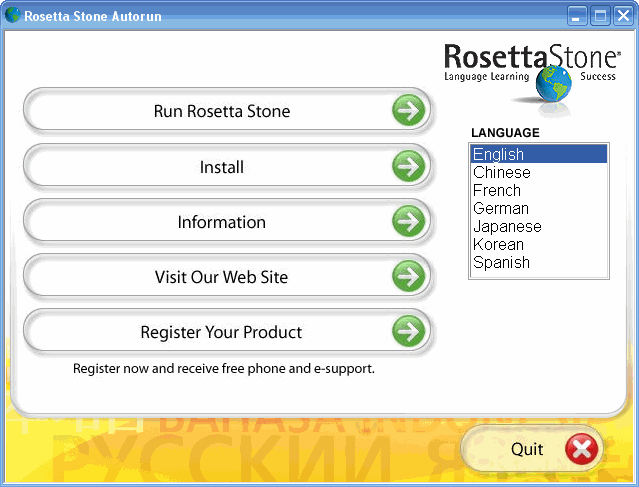Click the green arrow beside Visit Our Web Site

tap(408, 276)
